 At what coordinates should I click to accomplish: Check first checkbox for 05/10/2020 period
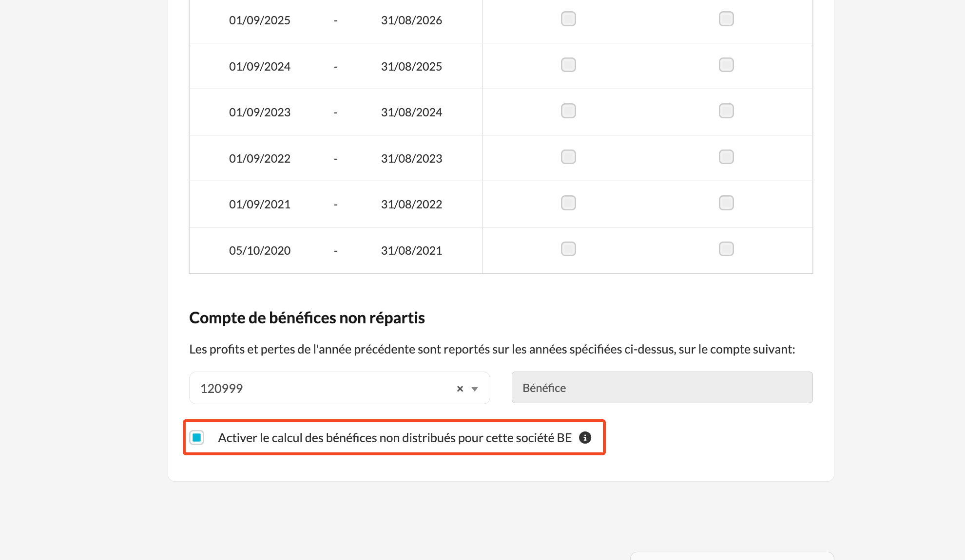(x=568, y=249)
